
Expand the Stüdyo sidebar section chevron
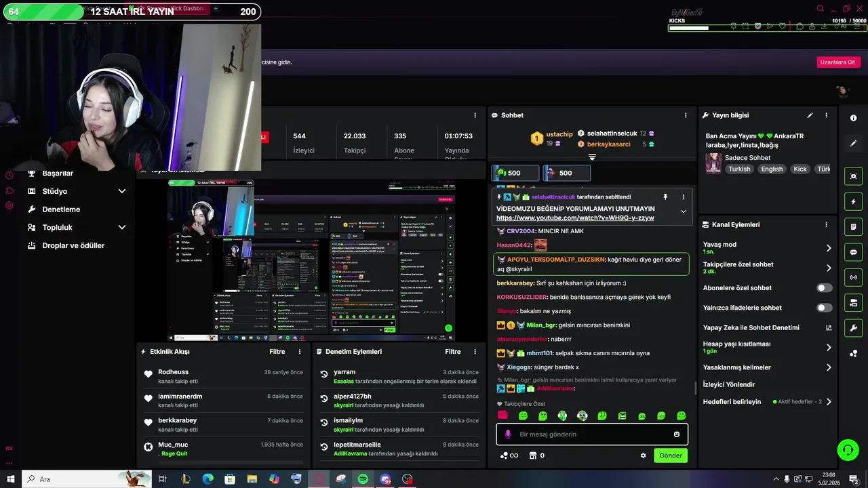pos(122,191)
